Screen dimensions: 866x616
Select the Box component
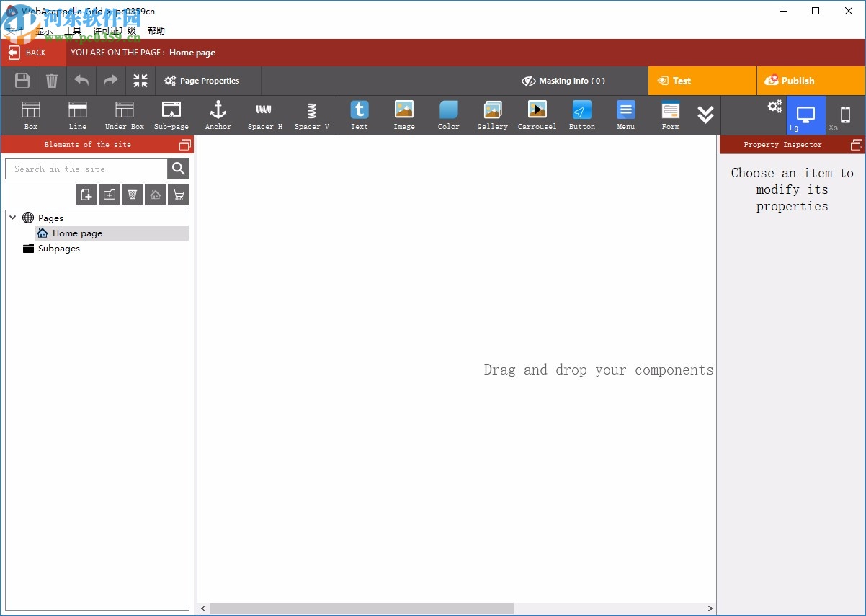pos(31,115)
